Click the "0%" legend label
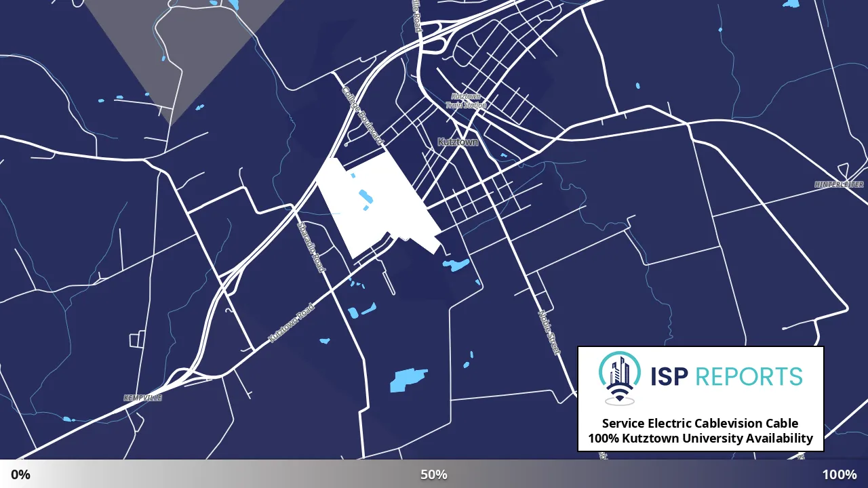Viewport: 868px width, 488px height. tap(20, 474)
